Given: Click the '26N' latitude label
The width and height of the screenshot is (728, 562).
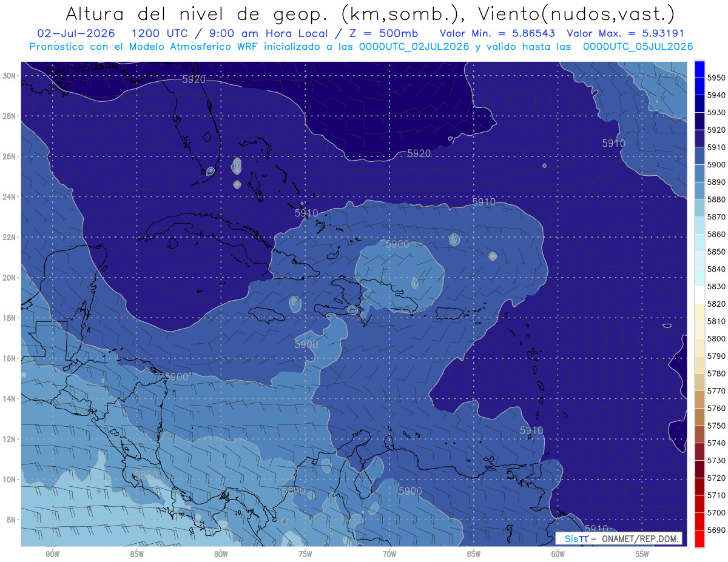Looking at the screenshot, I should click(x=9, y=156).
